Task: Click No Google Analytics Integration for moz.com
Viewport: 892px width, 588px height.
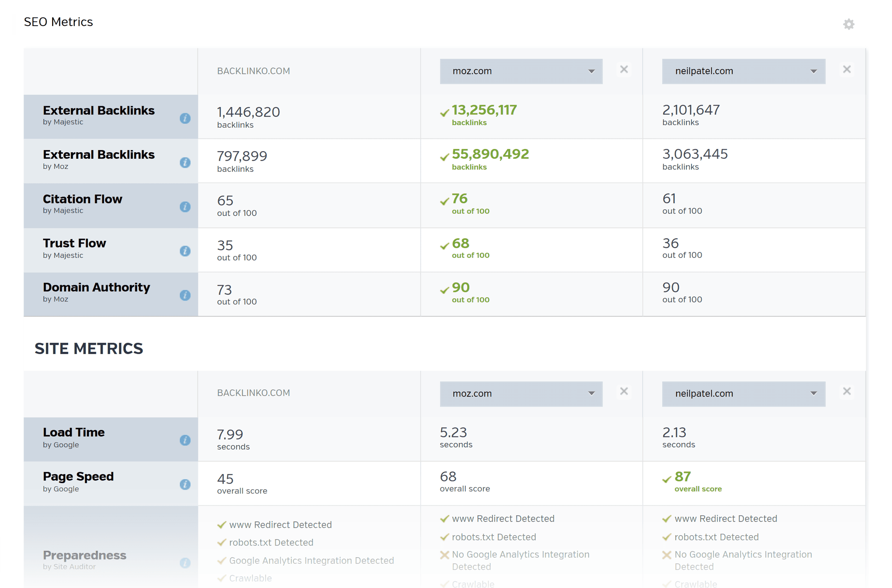Action: click(520, 561)
